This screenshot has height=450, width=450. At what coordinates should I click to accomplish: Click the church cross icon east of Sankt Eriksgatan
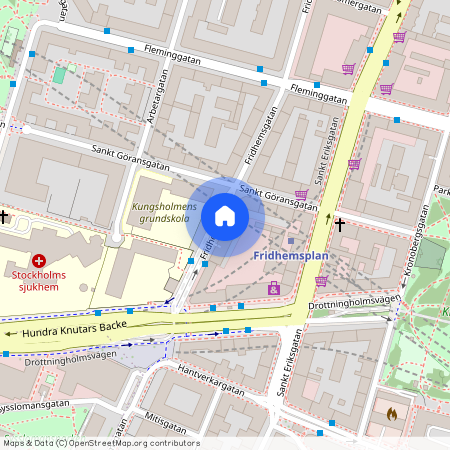pos(340,225)
